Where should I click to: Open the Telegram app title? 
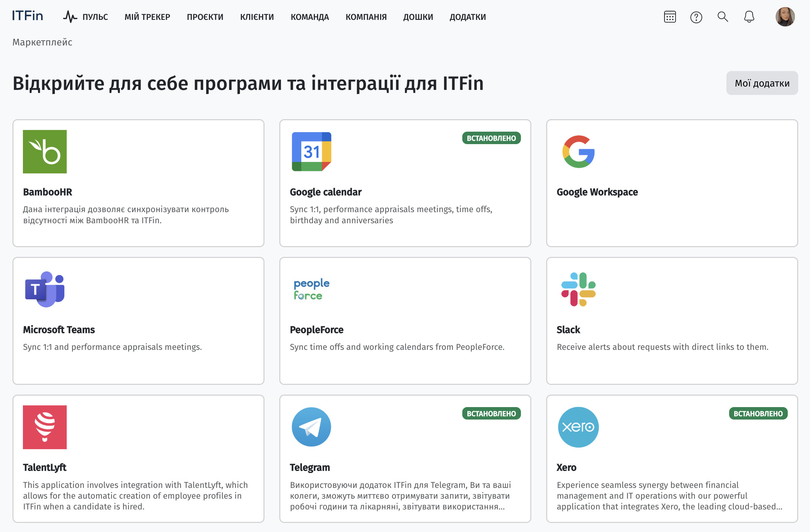310,468
